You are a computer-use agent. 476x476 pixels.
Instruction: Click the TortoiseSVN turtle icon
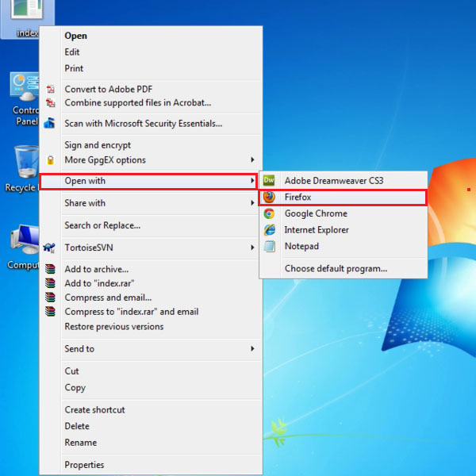coord(49,248)
